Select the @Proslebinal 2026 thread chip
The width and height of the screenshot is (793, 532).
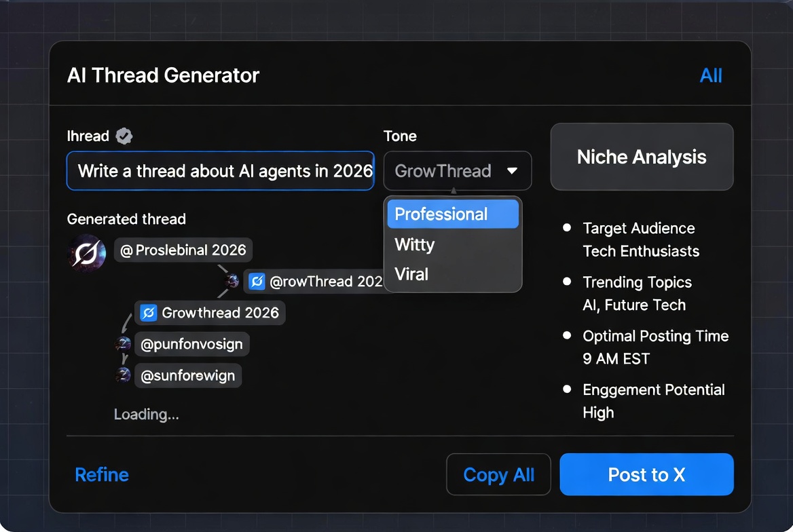click(x=183, y=250)
